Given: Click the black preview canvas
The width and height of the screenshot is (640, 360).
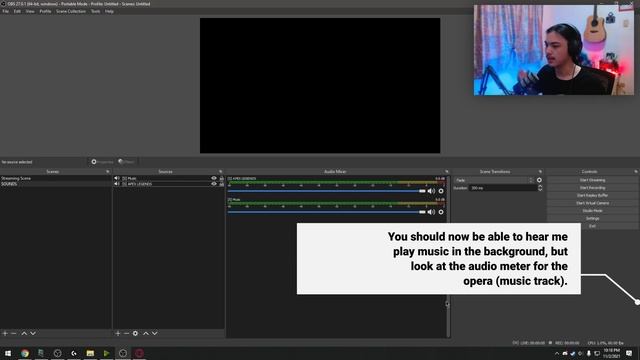Looking at the screenshot, I should [x=320, y=85].
